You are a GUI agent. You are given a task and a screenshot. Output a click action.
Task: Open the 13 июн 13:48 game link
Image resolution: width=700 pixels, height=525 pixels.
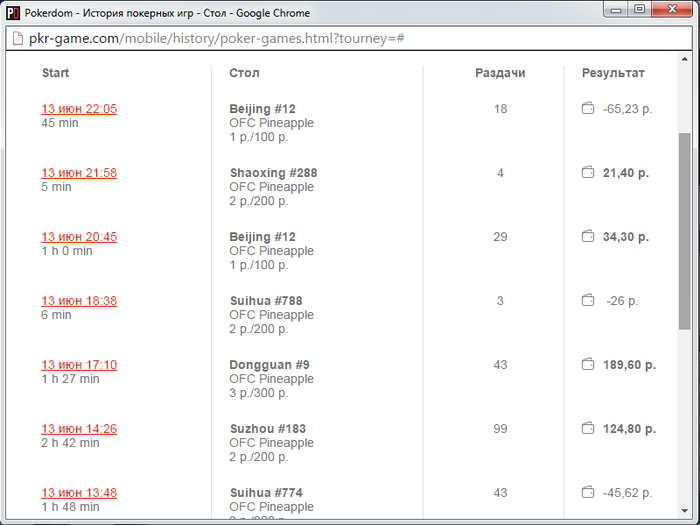coord(79,493)
